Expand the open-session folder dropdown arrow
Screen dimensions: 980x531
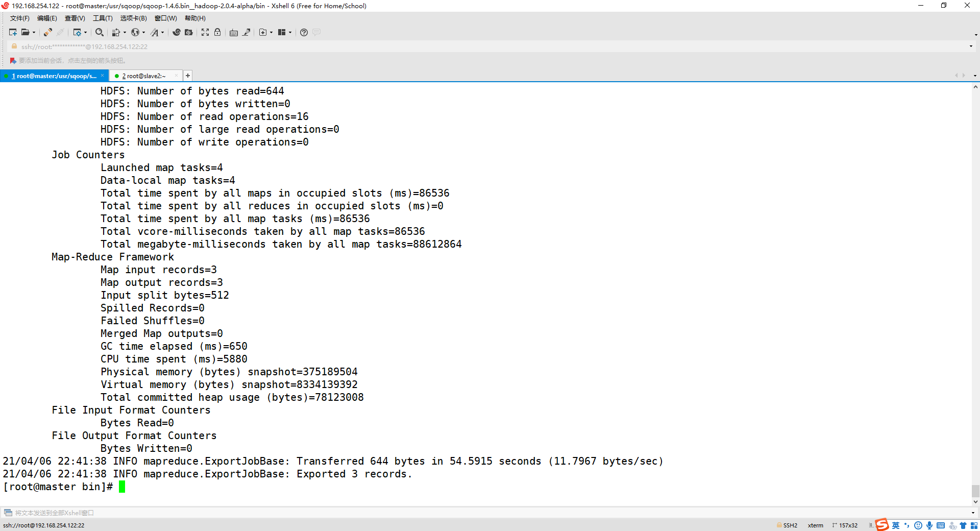(x=34, y=32)
